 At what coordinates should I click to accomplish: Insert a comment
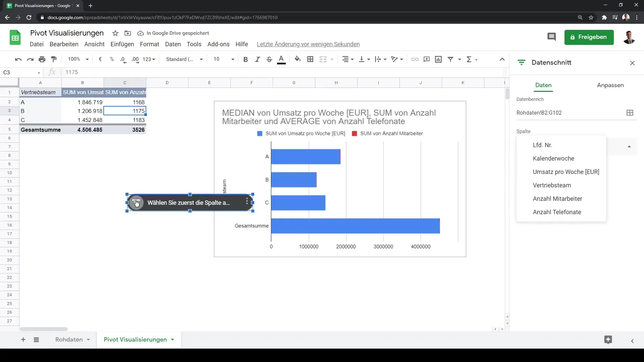[x=427, y=59]
